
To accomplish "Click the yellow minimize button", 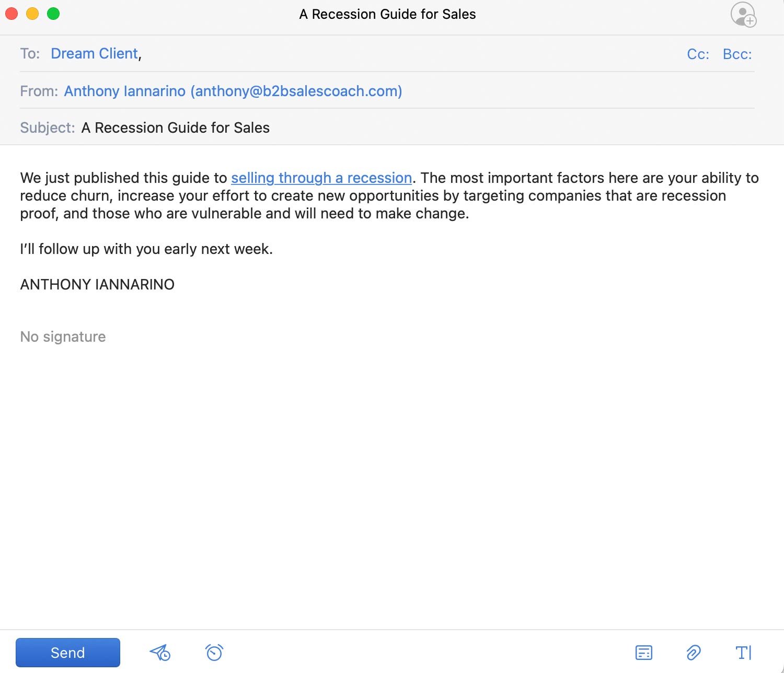I will pyautogui.click(x=32, y=14).
